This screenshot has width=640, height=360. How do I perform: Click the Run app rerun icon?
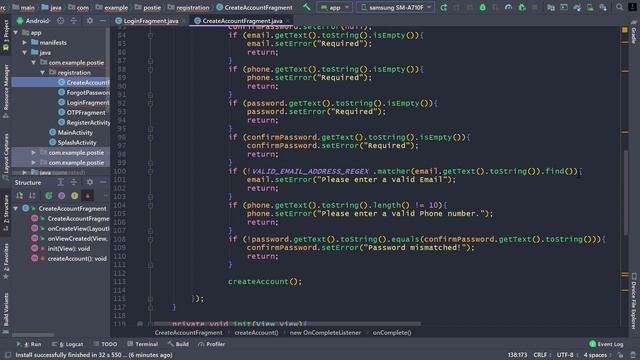click(x=444, y=7)
